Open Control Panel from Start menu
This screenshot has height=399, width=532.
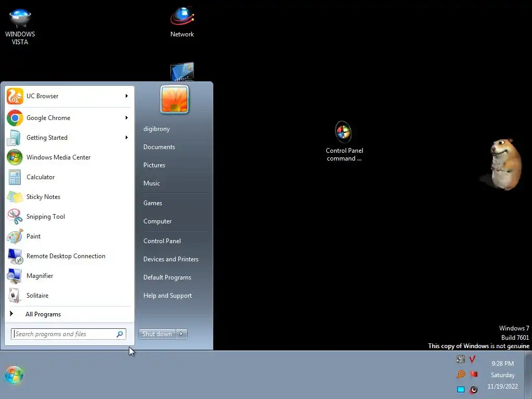(x=162, y=241)
